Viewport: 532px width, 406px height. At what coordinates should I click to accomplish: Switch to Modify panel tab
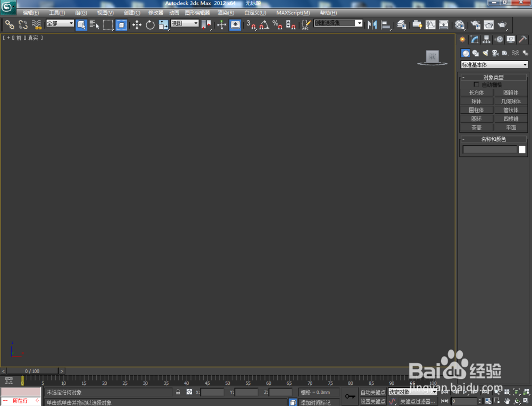475,40
